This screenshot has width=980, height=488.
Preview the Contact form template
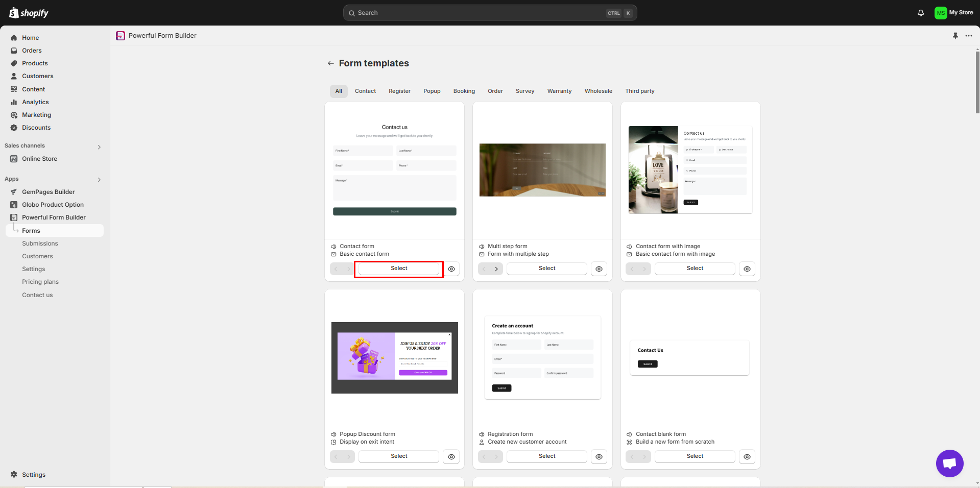pos(451,269)
